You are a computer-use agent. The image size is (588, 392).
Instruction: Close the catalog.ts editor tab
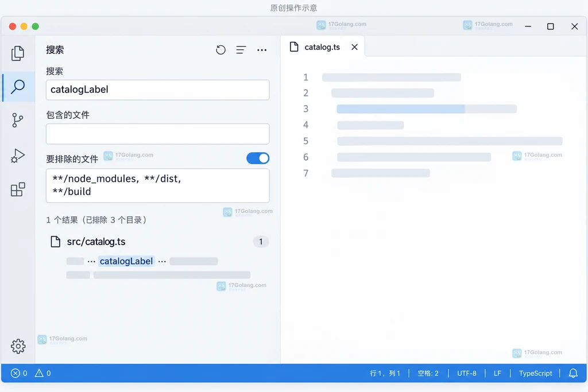(x=354, y=47)
